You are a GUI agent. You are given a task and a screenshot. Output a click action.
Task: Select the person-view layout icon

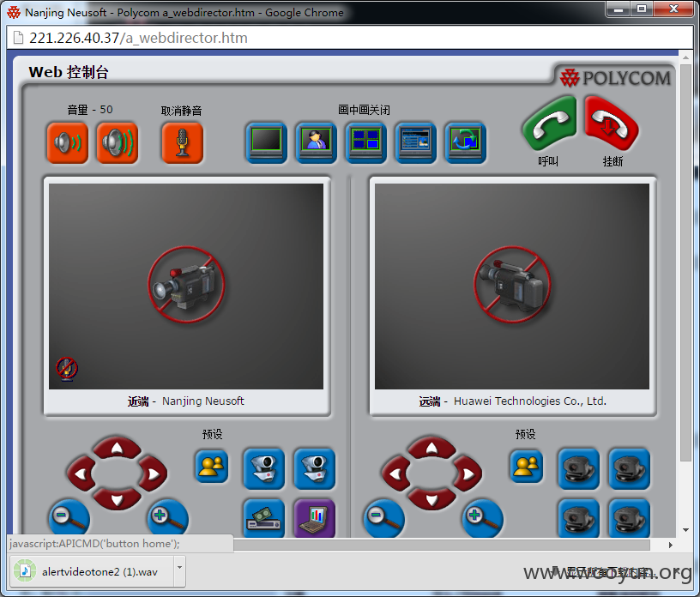(x=316, y=143)
